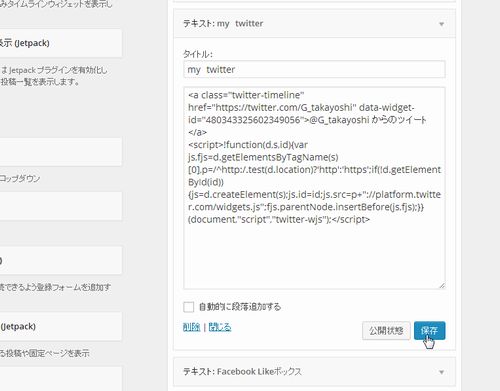Click the タイトル input field containing 'my twitter'

[x=314, y=69]
